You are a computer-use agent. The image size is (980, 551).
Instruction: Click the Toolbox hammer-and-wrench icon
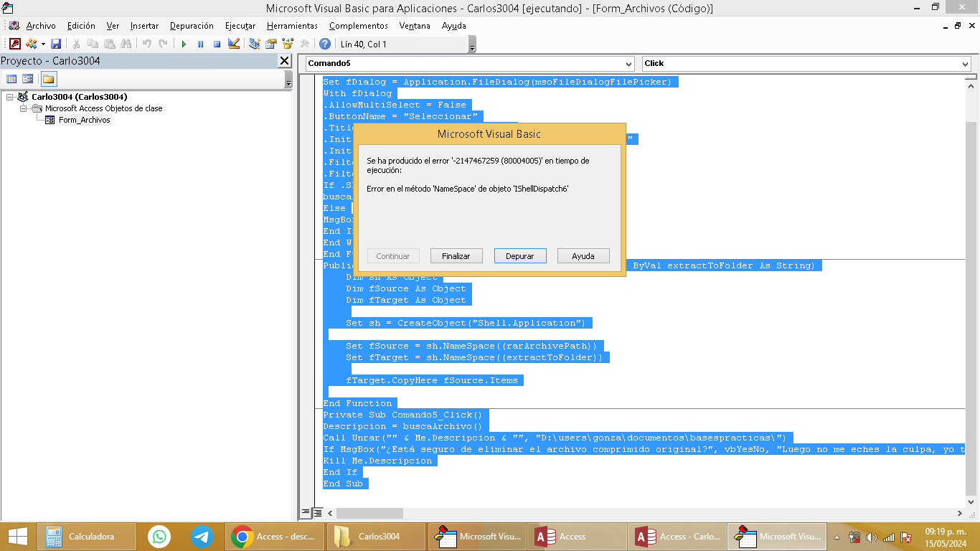coord(304,44)
